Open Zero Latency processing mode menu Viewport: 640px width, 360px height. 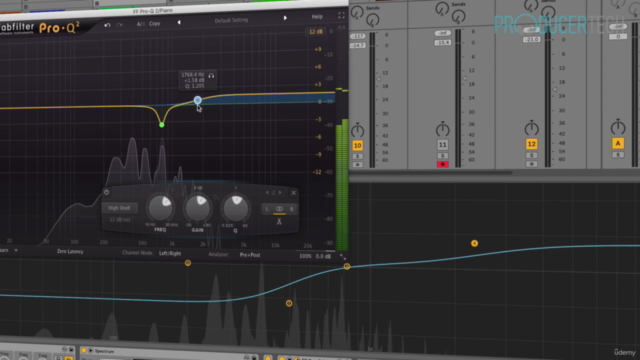coord(70,251)
